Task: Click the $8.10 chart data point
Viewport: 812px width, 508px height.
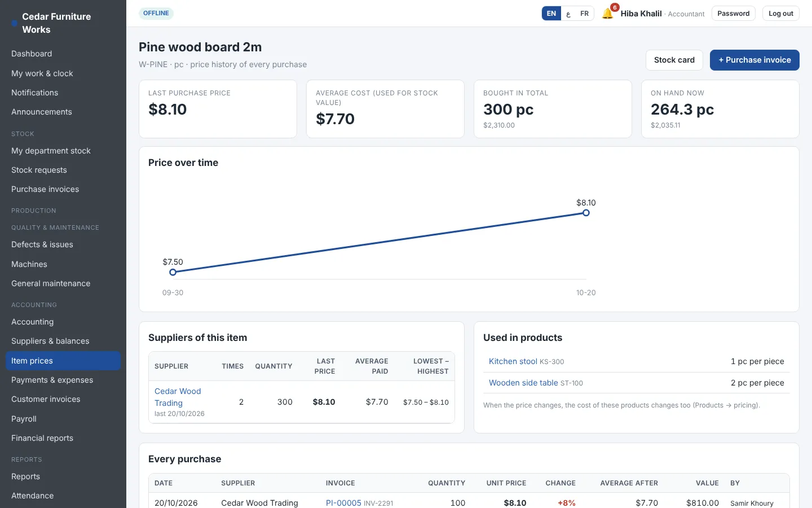Action: tap(586, 213)
